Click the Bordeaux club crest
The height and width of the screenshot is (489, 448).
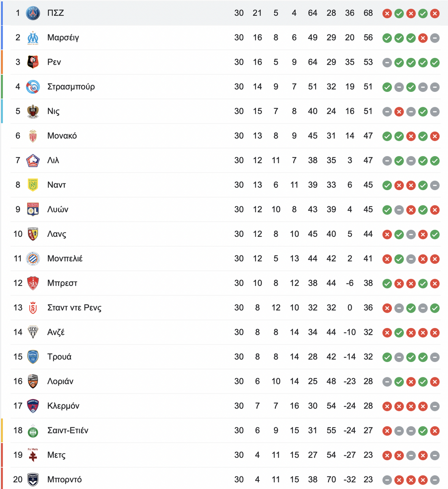click(x=33, y=480)
